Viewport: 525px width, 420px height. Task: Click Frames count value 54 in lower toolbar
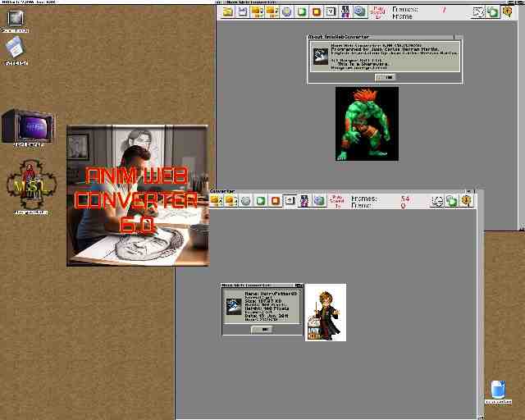[405, 199]
